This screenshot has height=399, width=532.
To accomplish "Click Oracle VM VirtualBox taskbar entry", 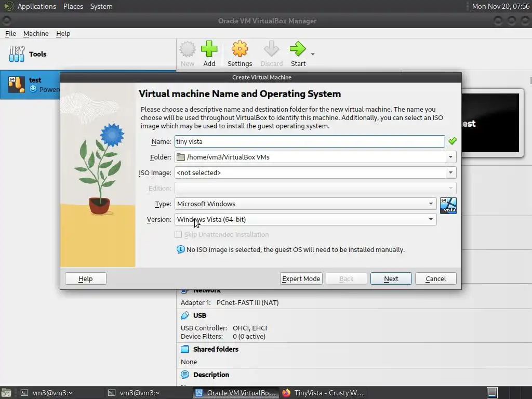I will click(x=236, y=393).
